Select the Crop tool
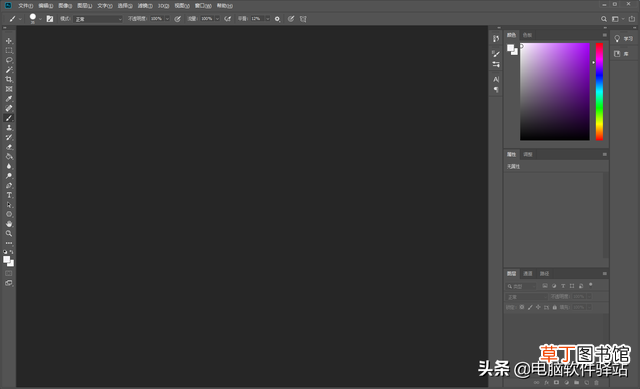 point(9,79)
